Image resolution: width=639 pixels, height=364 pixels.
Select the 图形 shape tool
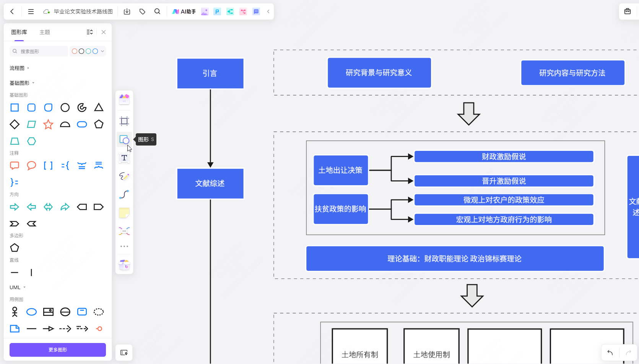click(x=124, y=140)
